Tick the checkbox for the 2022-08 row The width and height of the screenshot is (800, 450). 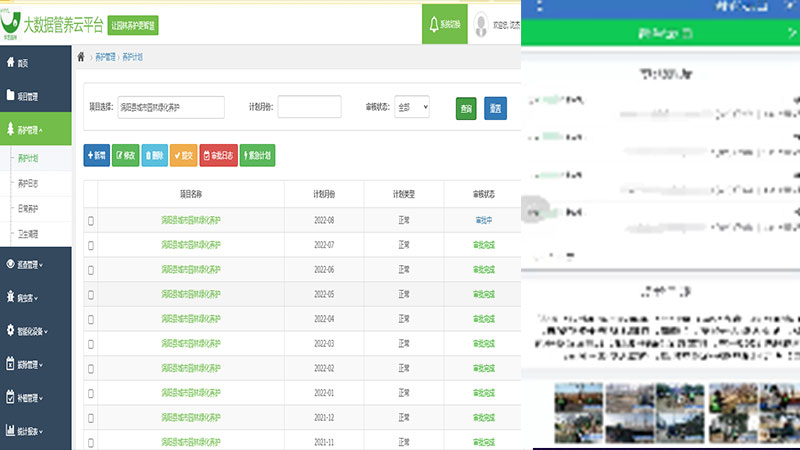click(x=91, y=220)
